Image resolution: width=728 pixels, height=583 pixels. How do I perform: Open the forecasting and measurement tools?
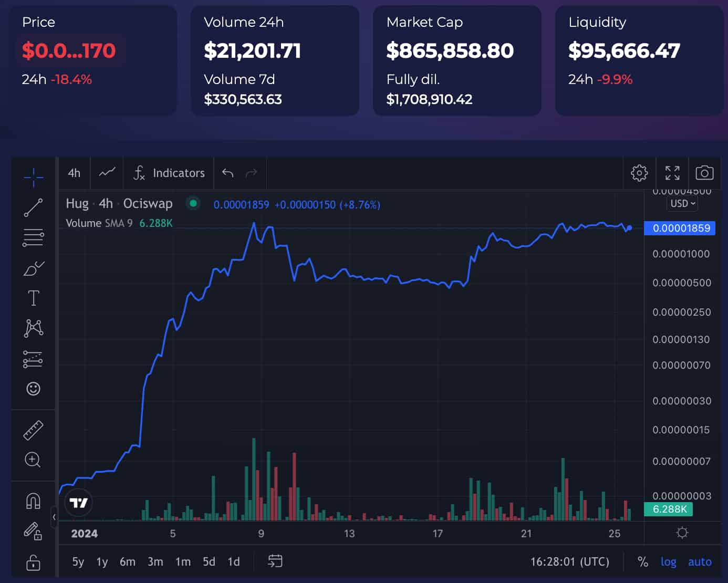(x=33, y=359)
